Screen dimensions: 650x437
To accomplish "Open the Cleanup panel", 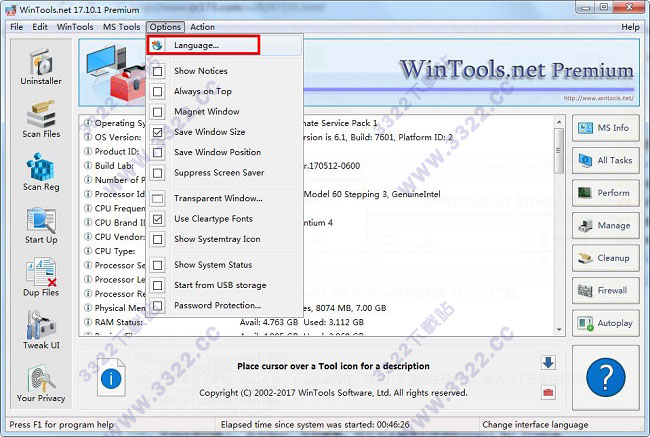I will click(606, 258).
